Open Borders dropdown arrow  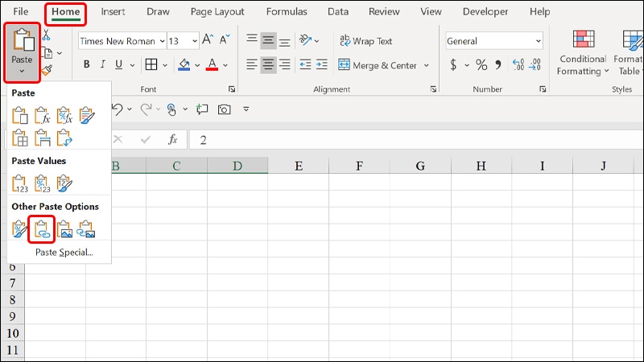point(165,65)
